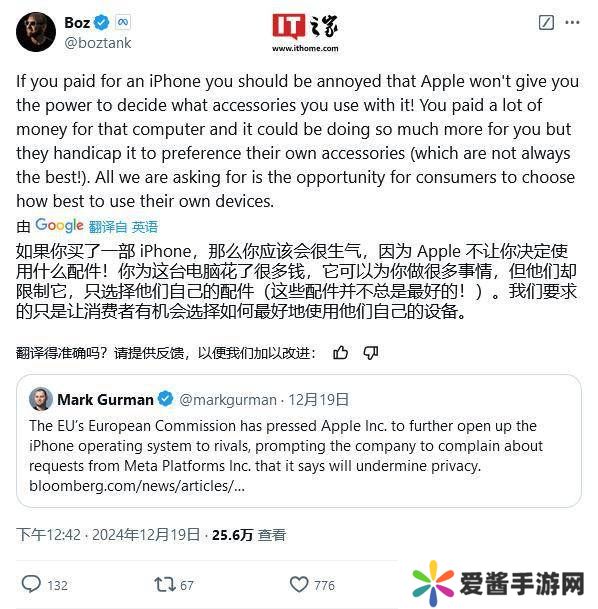This screenshot has height=609, width=598.
Task: Open the three-dot more options menu
Action: (x=572, y=23)
